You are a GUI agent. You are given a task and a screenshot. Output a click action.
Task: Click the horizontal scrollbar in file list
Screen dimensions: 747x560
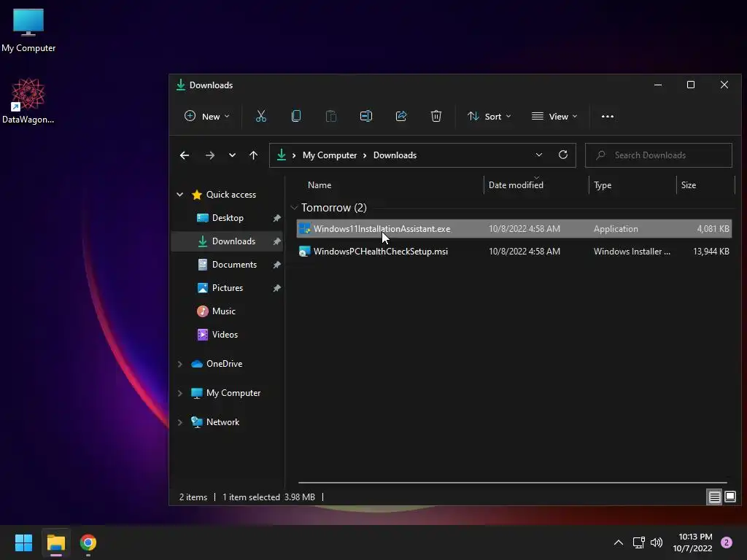513,483
